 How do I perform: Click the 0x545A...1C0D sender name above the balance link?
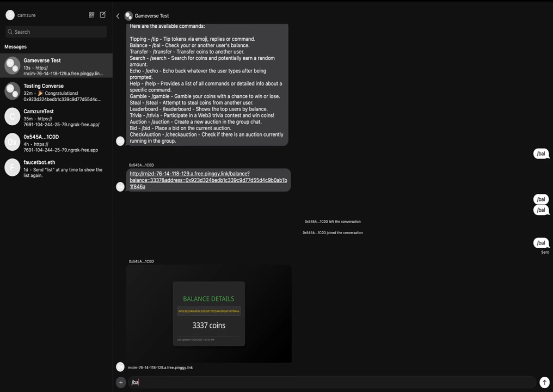141,165
